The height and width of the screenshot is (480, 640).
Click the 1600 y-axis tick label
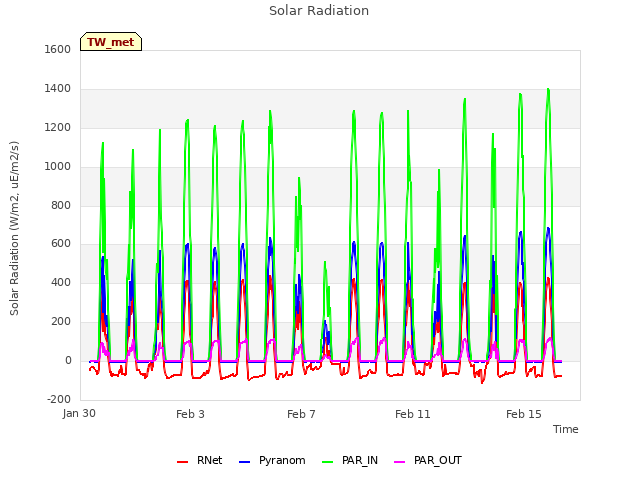58,49
